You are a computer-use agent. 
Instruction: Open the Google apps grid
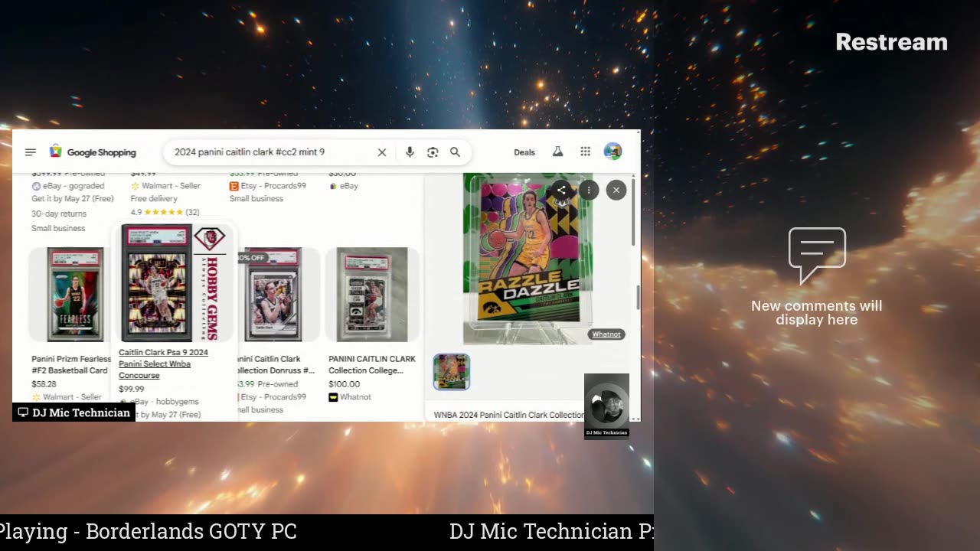tap(585, 152)
